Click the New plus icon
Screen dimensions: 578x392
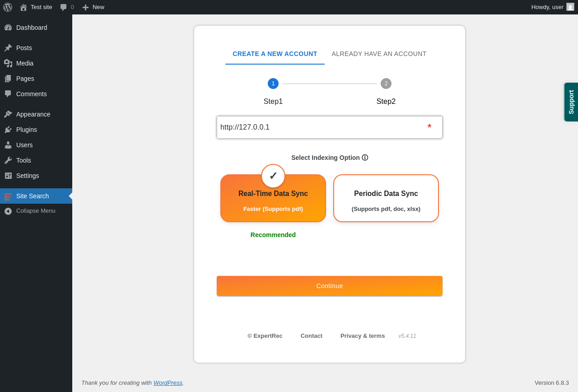click(85, 7)
